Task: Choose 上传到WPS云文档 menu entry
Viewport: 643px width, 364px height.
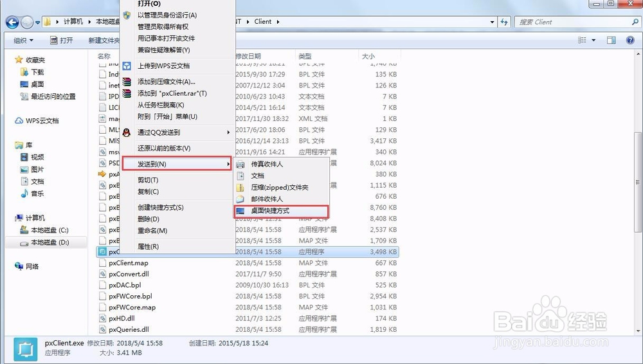Action: coord(178,66)
